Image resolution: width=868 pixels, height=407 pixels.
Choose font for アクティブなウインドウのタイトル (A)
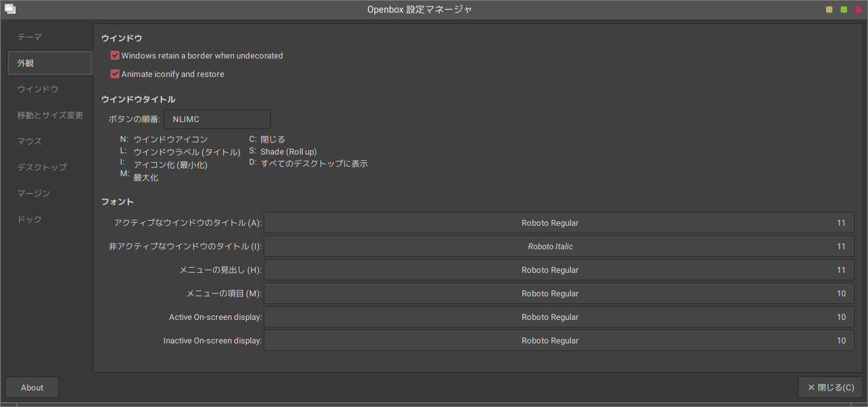[559, 223]
